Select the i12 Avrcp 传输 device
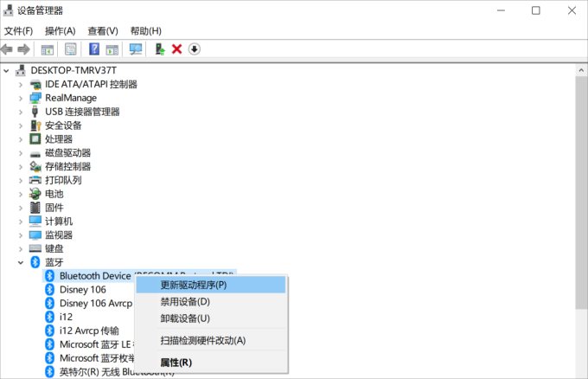 click(89, 331)
